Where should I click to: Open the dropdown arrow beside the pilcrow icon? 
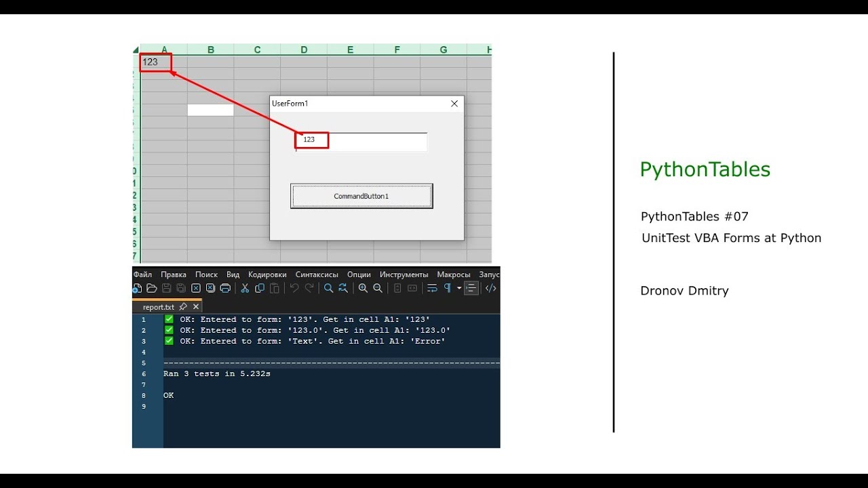tap(459, 288)
